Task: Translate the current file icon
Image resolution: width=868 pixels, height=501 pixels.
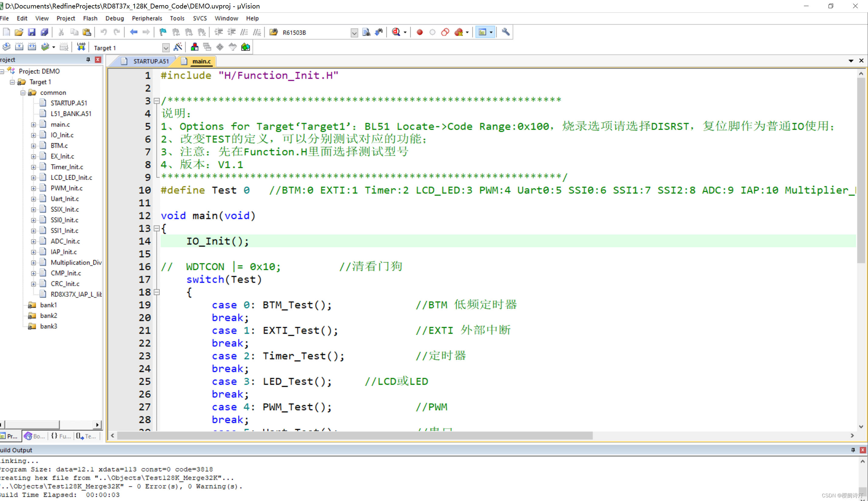Action: click(x=6, y=47)
